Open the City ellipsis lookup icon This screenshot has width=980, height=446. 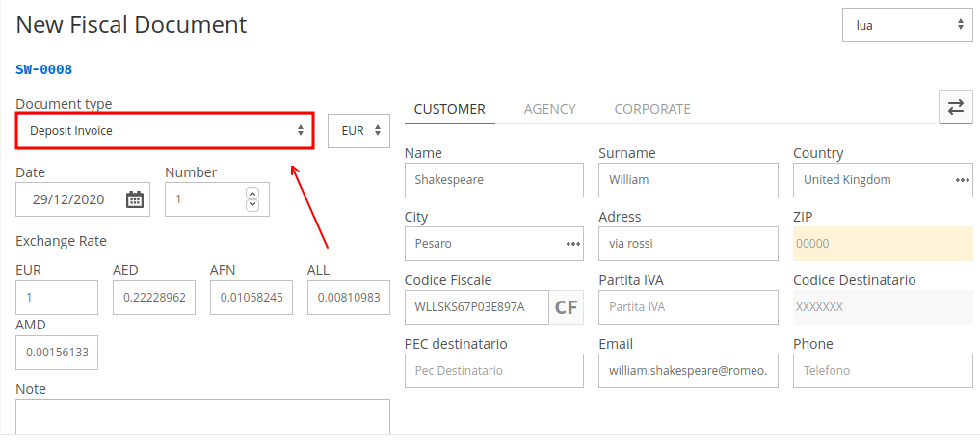(x=573, y=244)
